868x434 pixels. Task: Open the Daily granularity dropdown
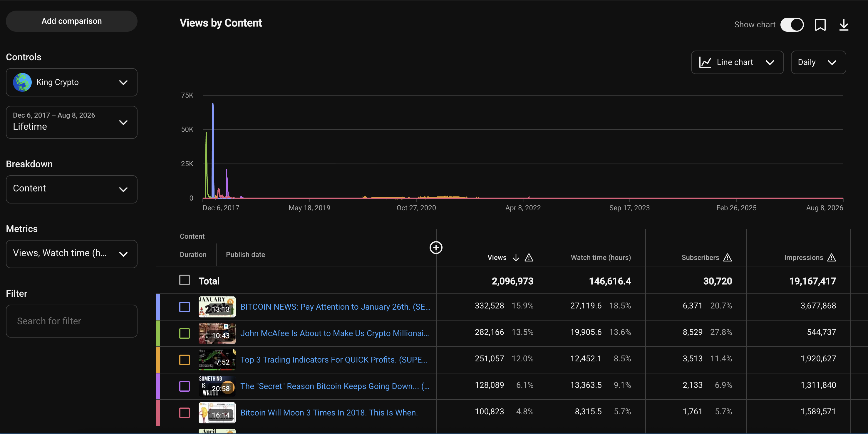(818, 62)
